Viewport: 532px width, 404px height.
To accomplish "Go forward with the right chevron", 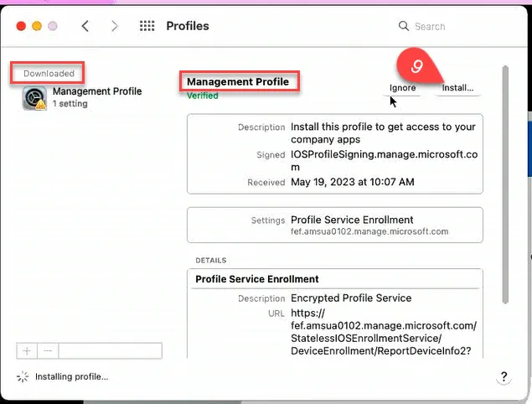I will pyautogui.click(x=115, y=26).
